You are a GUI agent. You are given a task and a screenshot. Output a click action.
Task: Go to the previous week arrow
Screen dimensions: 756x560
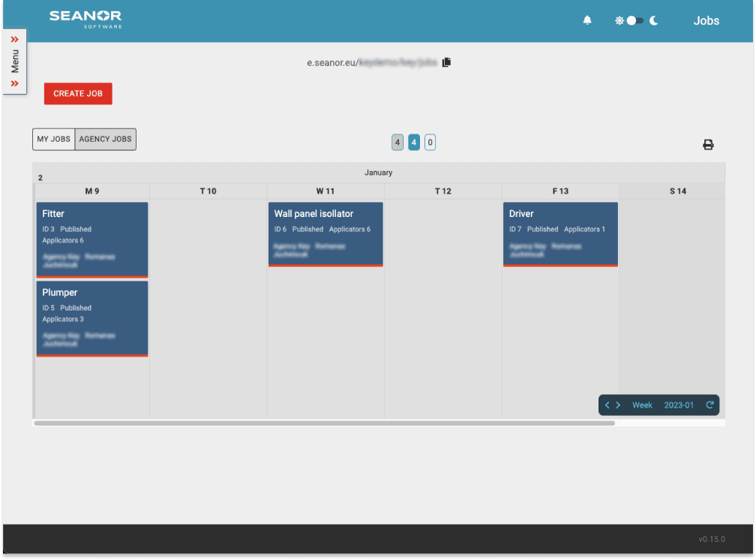click(x=607, y=405)
